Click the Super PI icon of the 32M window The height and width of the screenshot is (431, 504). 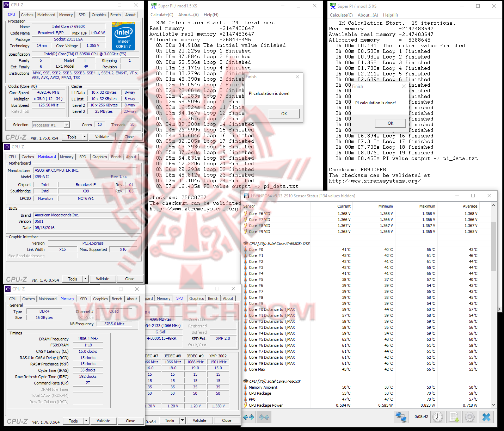(154, 6)
